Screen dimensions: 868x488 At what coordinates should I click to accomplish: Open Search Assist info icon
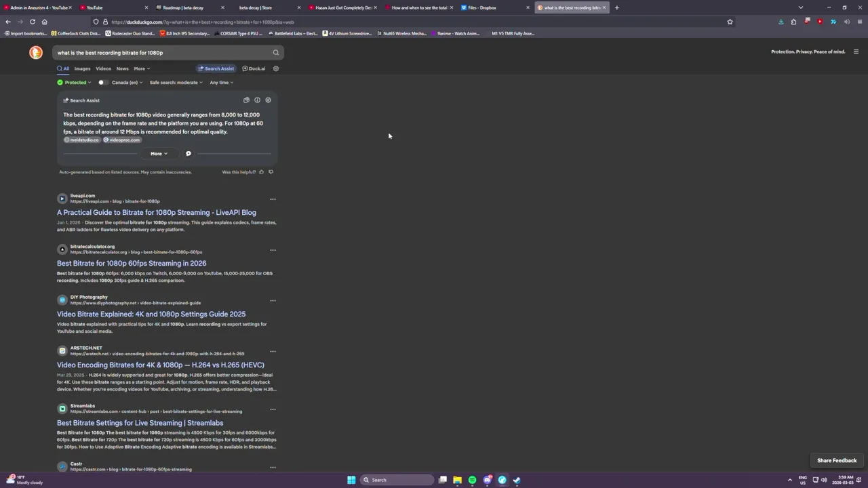tap(257, 100)
